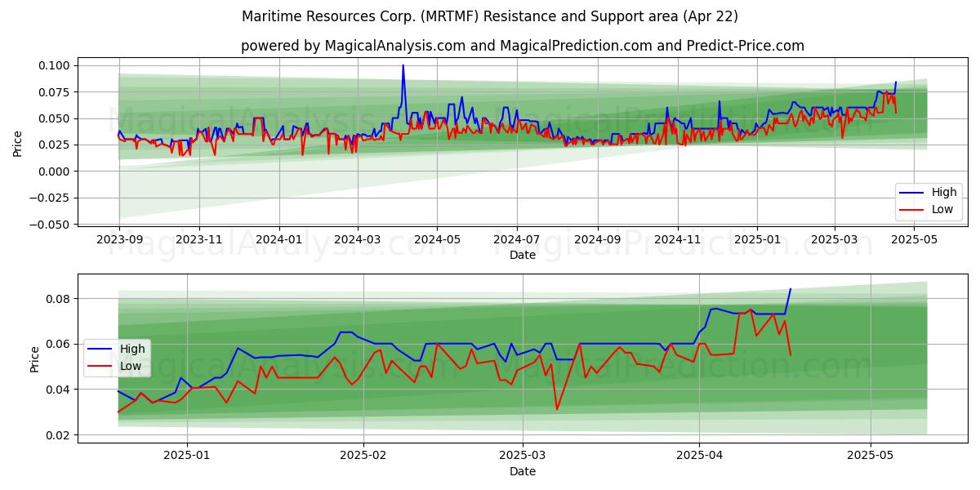This screenshot has width=980, height=490.
Task: Click top chart x-axis label '2023-11'
Action: click(199, 240)
